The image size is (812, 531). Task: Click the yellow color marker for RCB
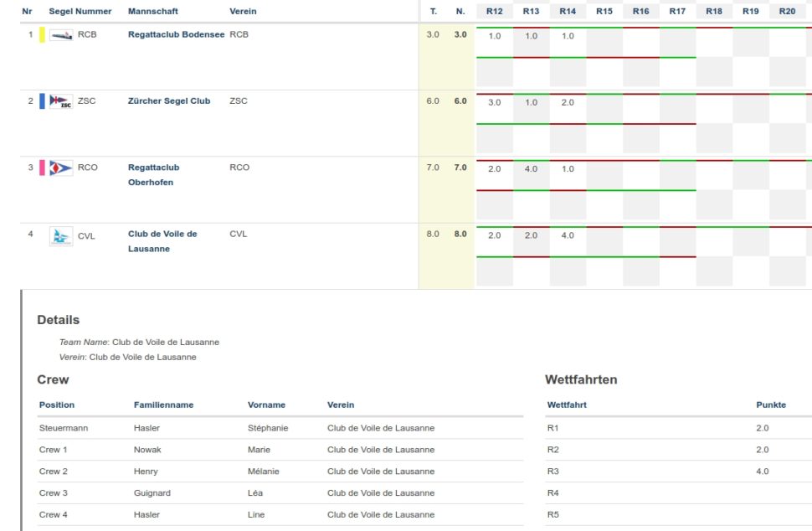42,35
